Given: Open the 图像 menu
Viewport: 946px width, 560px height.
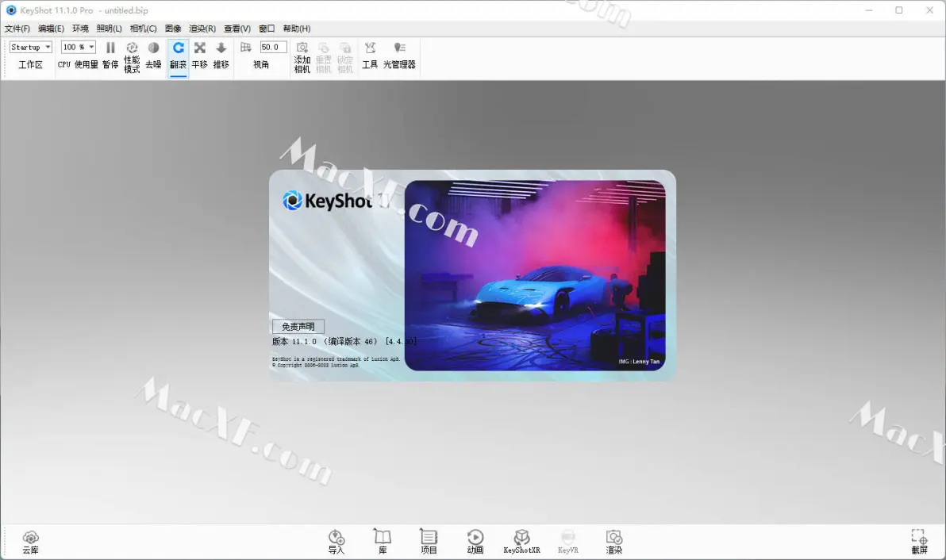Looking at the screenshot, I should 173,29.
